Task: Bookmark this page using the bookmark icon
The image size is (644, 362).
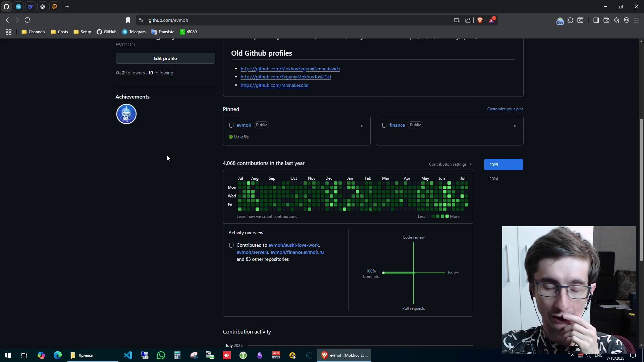Action: point(128,20)
